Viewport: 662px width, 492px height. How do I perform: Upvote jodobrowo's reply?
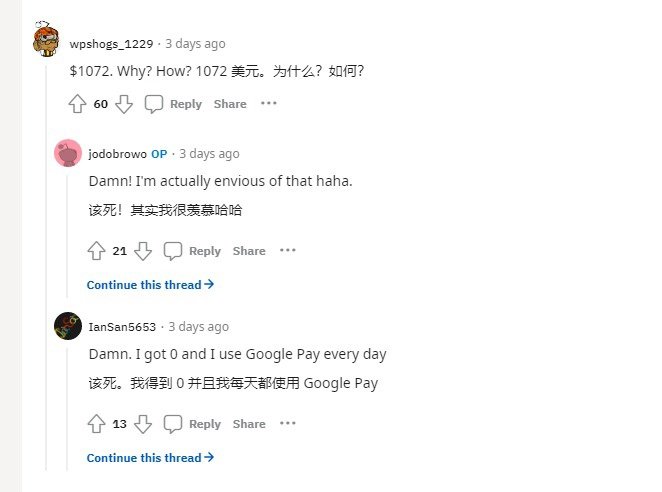97,251
